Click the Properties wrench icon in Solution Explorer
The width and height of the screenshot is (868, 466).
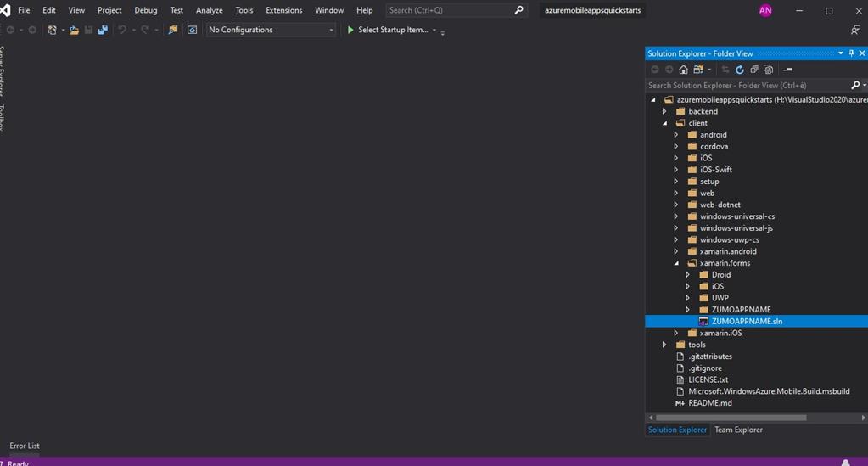tap(787, 70)
